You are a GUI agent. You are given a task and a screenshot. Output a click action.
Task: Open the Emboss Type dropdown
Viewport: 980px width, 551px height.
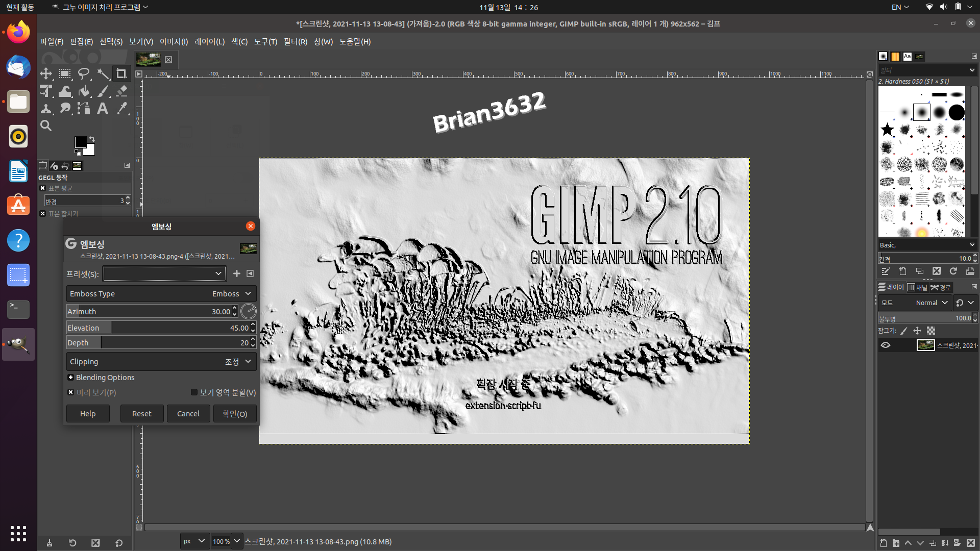point(161,294)
